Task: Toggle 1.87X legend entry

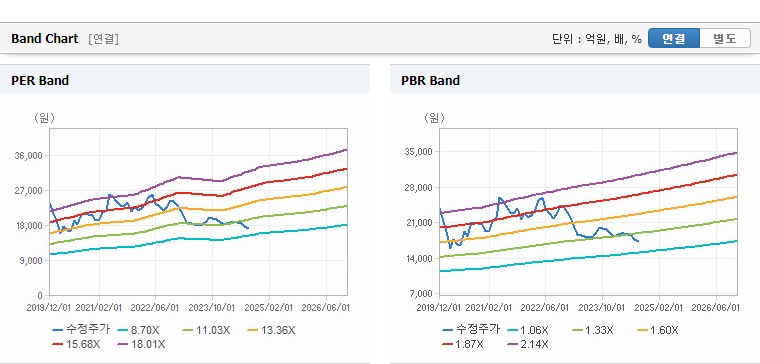Action: pos(463,345)
